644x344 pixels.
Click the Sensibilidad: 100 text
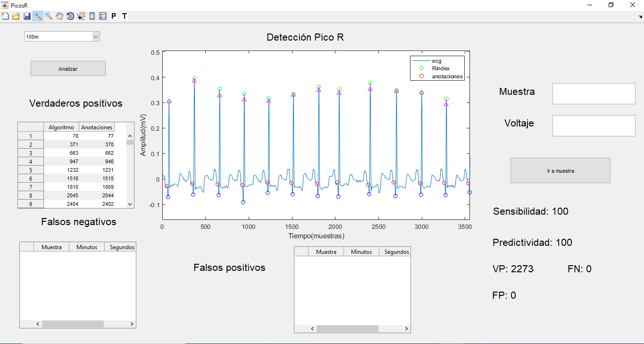pyautogui.click(x=531, y=211)
